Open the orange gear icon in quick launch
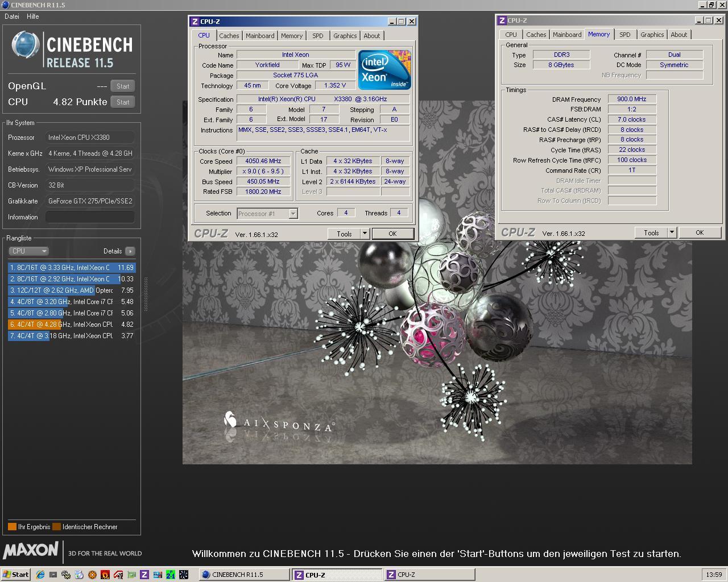The image size is (728, 582). 92,575
